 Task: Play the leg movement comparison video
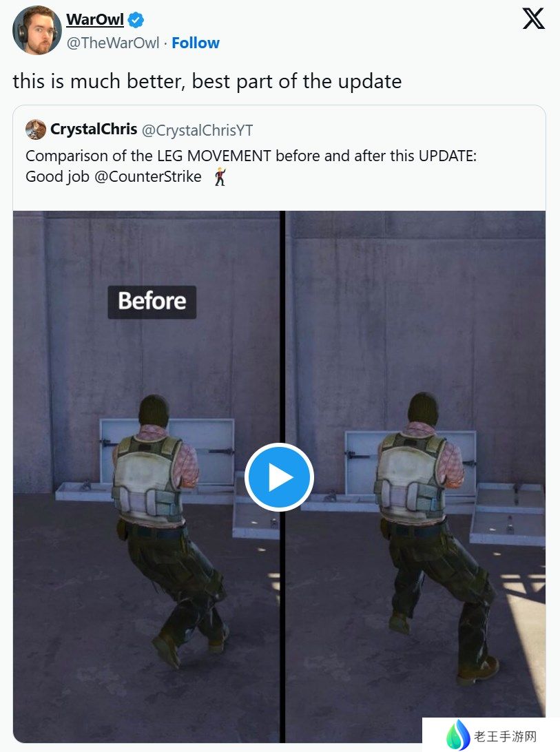[279, 477]
